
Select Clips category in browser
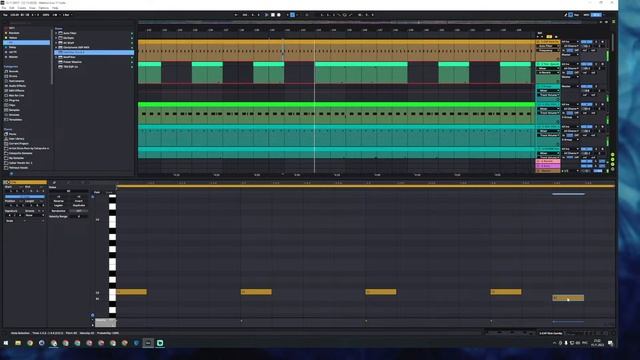coord(12,105)
